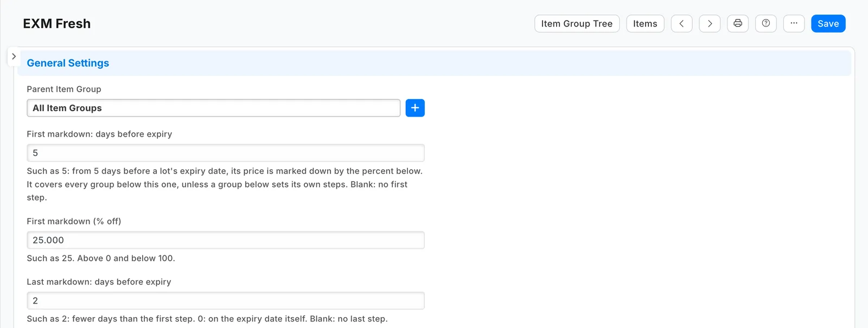Open the Items list button
Screen dimensions: 868x328
point(645,23)
